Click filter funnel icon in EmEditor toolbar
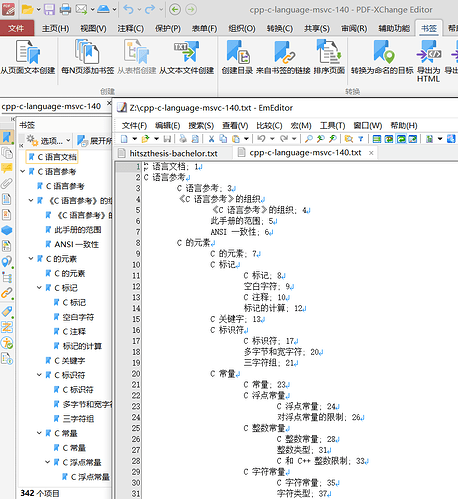 coord(361,139)
